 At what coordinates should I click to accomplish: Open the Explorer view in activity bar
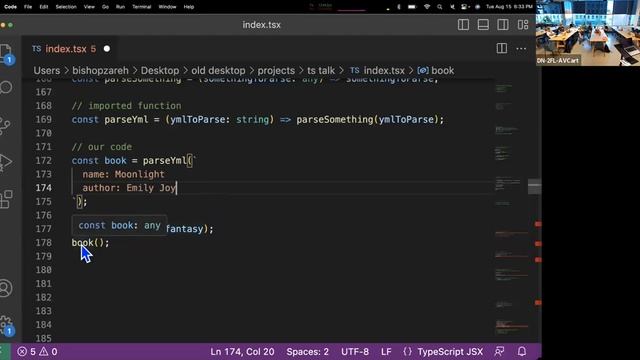click(6, 54)
